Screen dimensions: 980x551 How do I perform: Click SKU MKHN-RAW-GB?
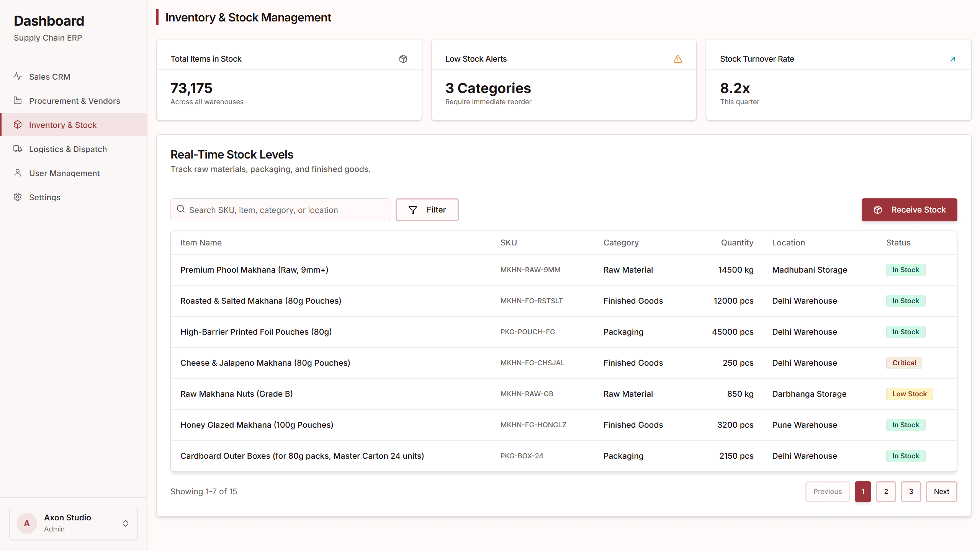click(527, 394)
